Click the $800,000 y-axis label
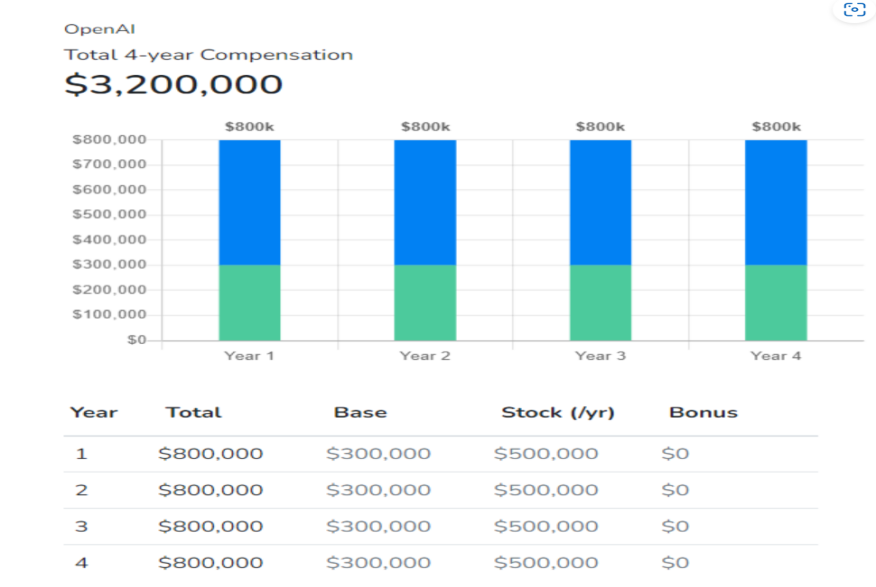 110,140
